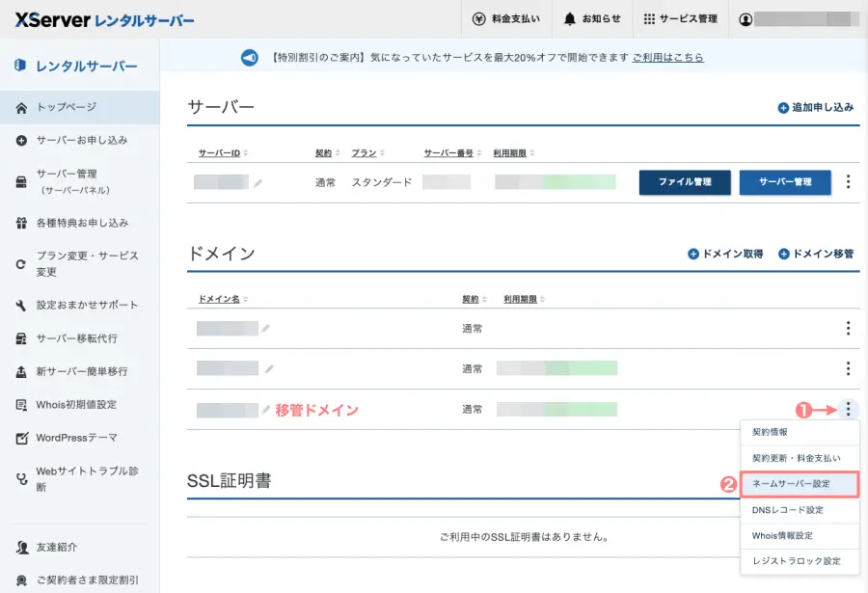Open three-dot menu for second domain
This screenshot has width=868, height=593.
(848, 368)
